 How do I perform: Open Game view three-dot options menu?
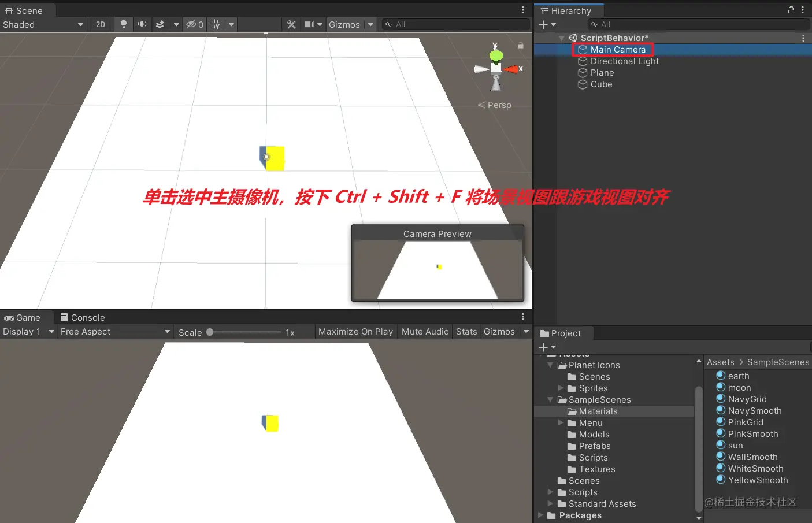pyautogui.click(x=523, y=317)
